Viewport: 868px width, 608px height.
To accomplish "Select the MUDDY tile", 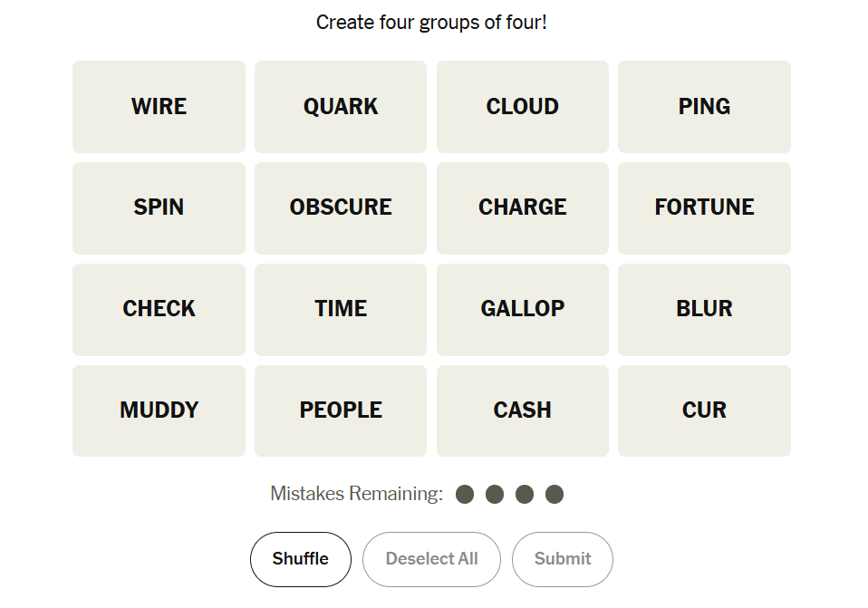I will pos(159,410).
